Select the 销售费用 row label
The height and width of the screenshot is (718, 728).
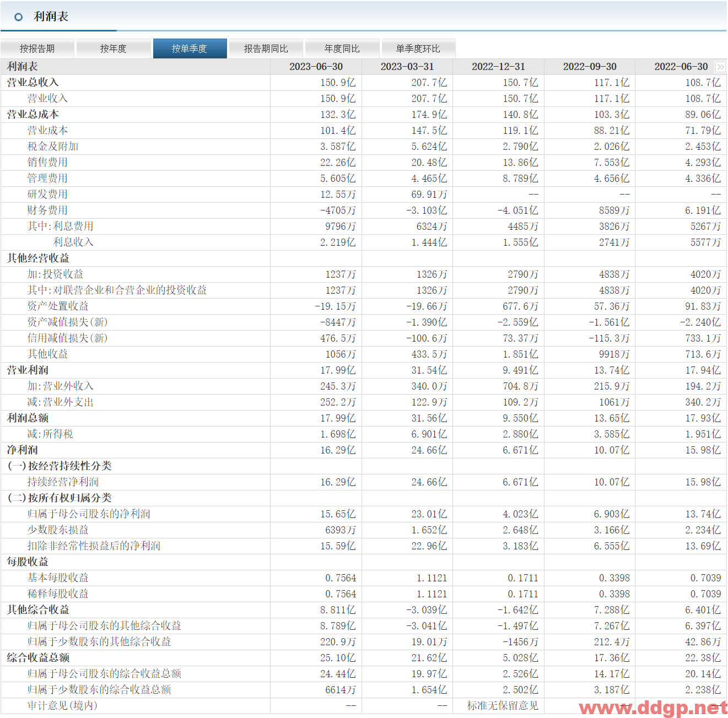coord(47,163)
